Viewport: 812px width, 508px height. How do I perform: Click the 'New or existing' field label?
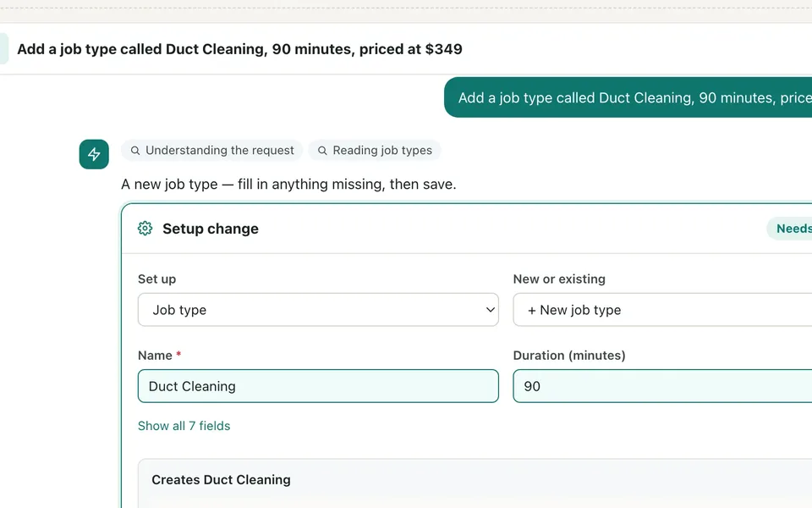(559, 279)
